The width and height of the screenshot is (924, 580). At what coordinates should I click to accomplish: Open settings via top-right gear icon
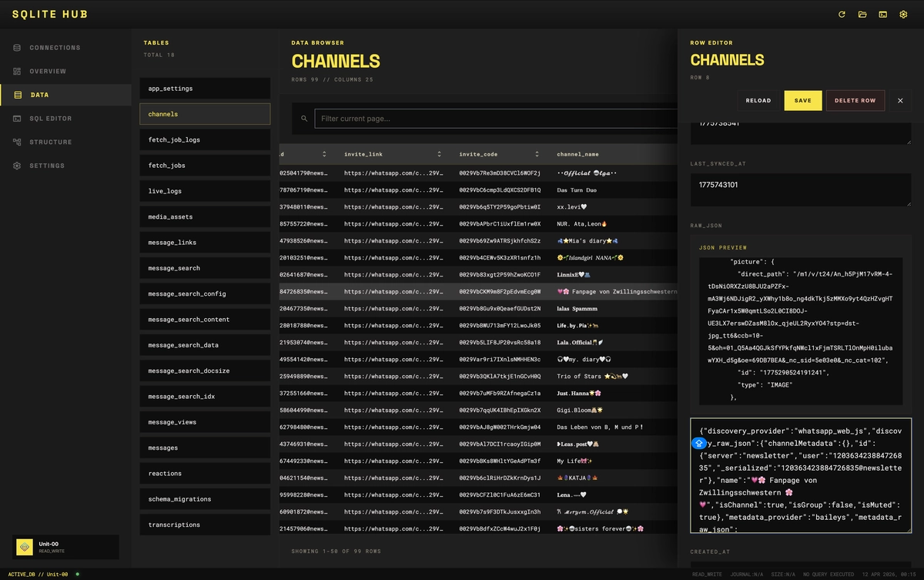click(903, 15)
